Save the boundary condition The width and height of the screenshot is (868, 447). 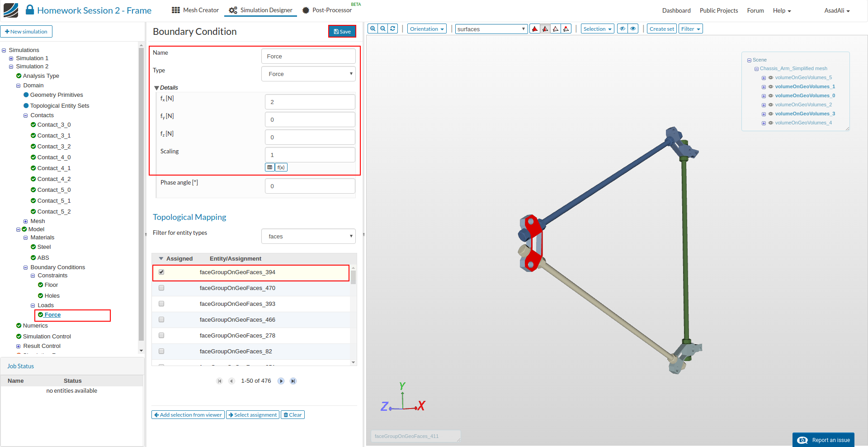[342, 31]
